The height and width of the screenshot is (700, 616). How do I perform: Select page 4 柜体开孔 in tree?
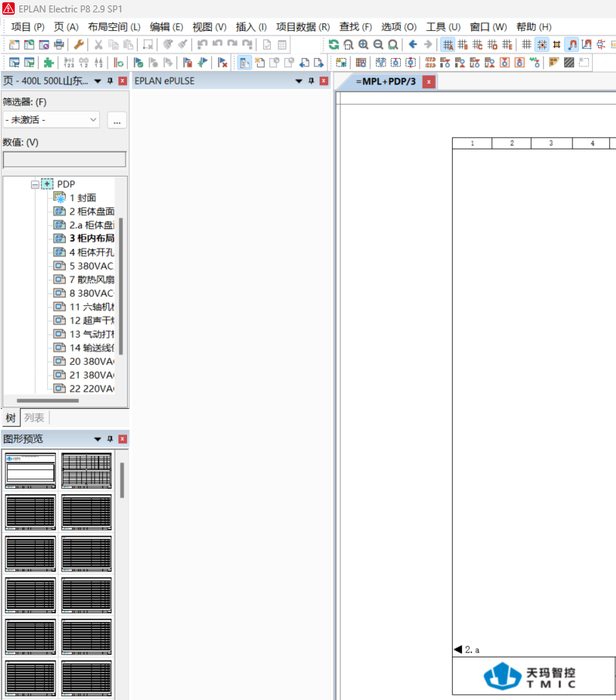[x=91, y=252]
